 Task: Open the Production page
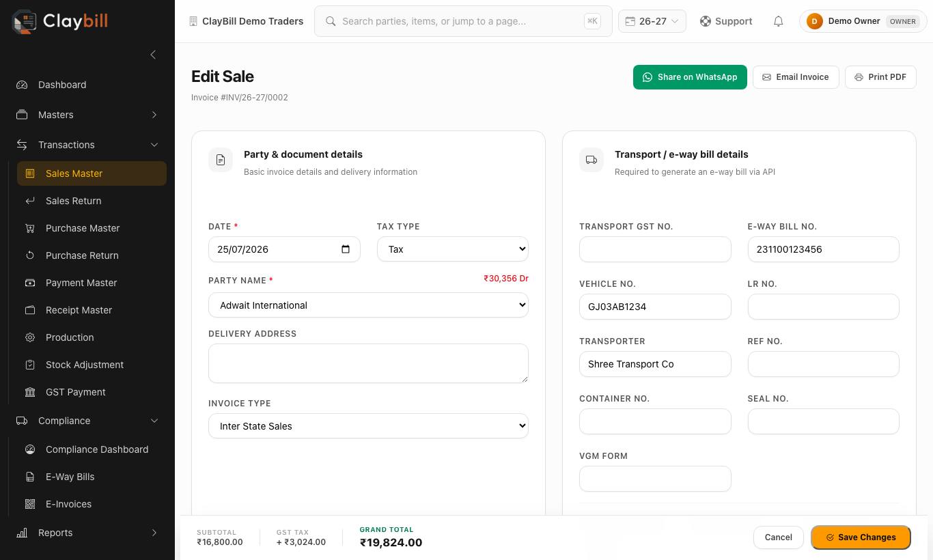(x=92, y=337)
